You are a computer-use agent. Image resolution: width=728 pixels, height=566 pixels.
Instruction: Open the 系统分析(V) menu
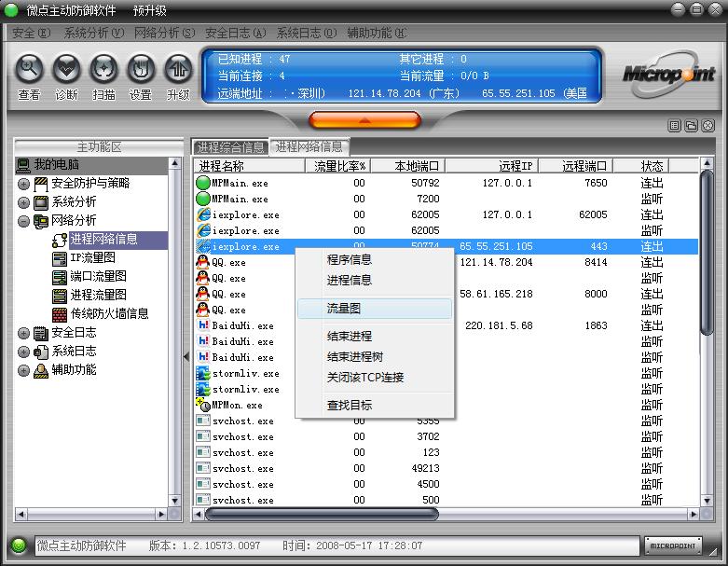click(93, 33)
